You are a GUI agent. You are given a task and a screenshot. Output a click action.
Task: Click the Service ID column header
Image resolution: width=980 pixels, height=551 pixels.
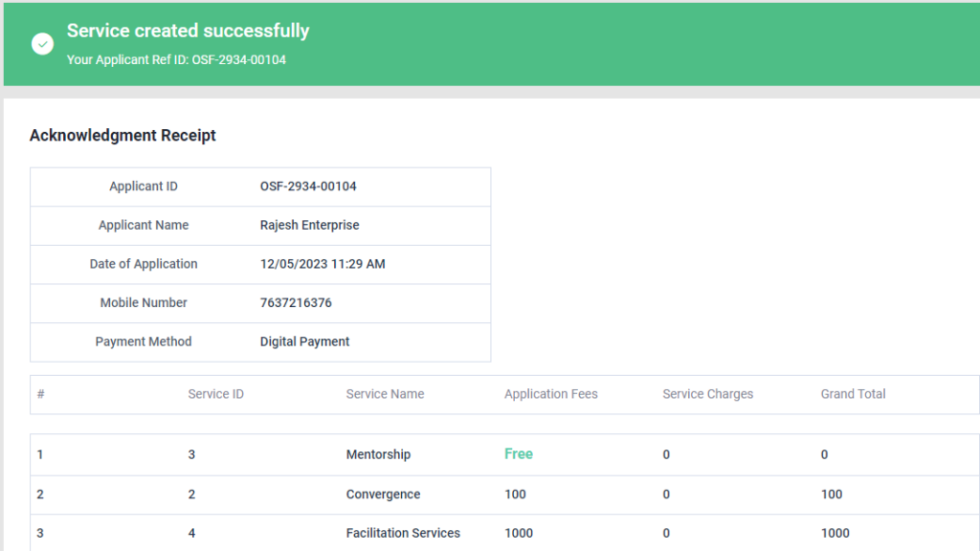pyautogui.click(x=215, y=394)
